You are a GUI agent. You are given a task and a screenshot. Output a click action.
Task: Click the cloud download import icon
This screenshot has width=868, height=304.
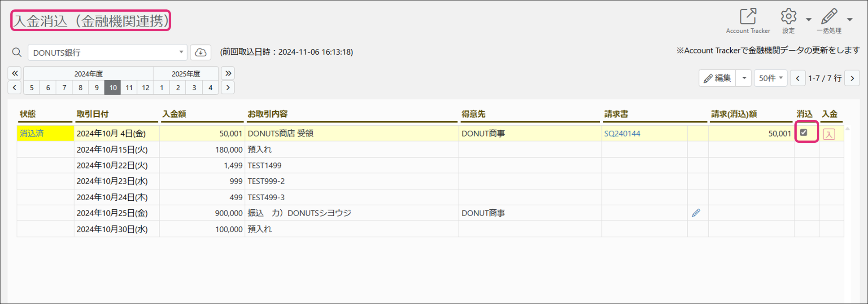point(201,53)
